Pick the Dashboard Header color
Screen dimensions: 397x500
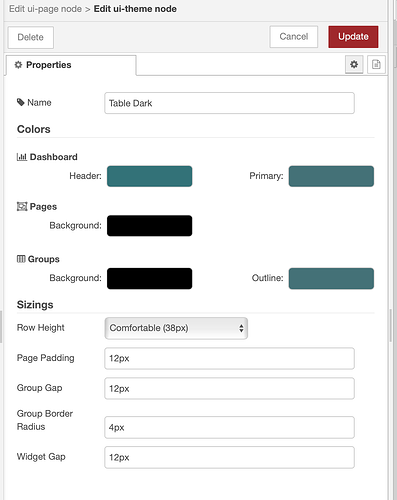coord(149,176)
